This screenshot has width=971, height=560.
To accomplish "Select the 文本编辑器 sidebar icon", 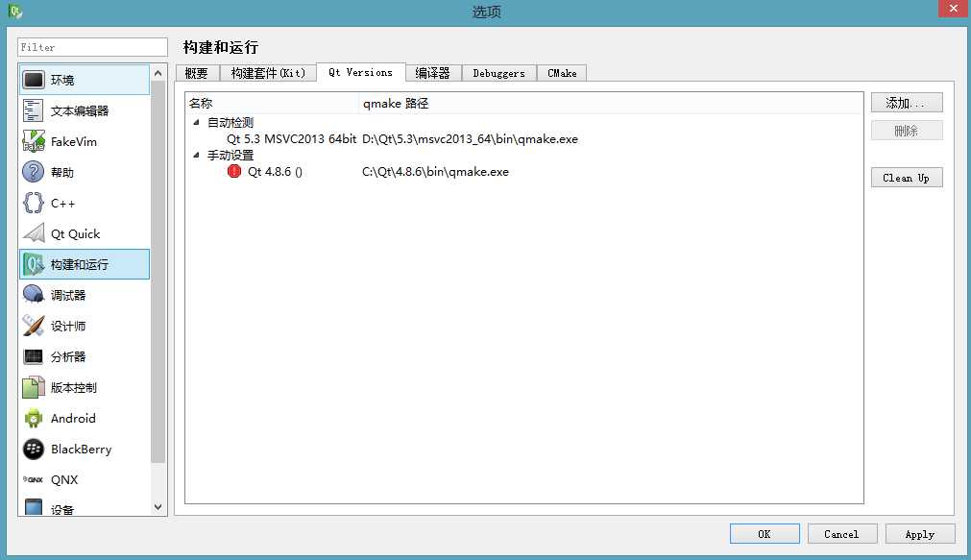I will (x=34, y=110).
